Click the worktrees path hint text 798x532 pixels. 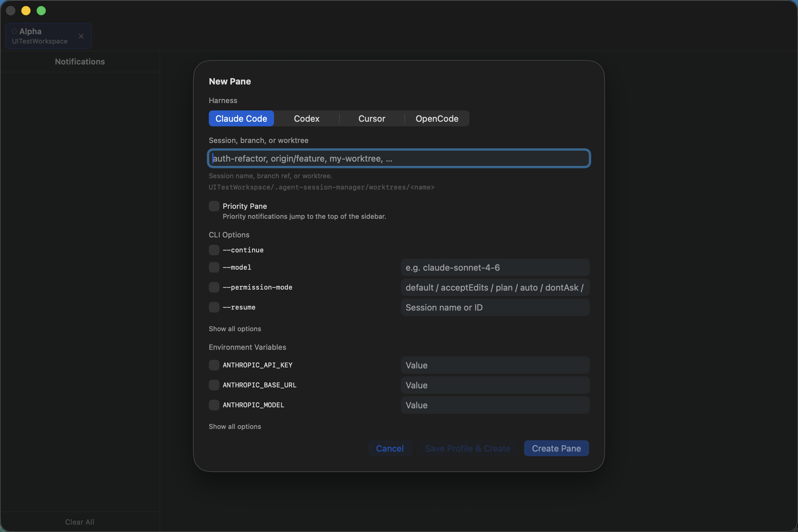(321, 187)
